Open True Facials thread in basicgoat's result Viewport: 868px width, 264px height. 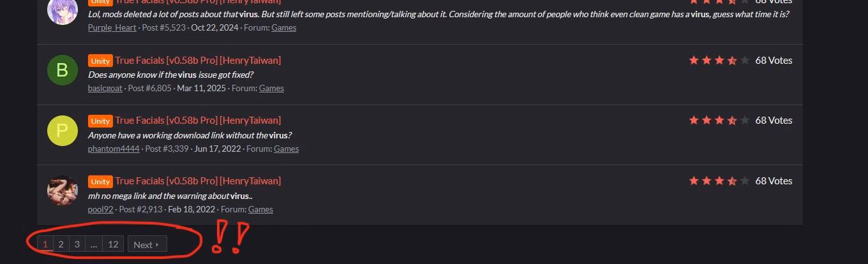tap(198, 60)
